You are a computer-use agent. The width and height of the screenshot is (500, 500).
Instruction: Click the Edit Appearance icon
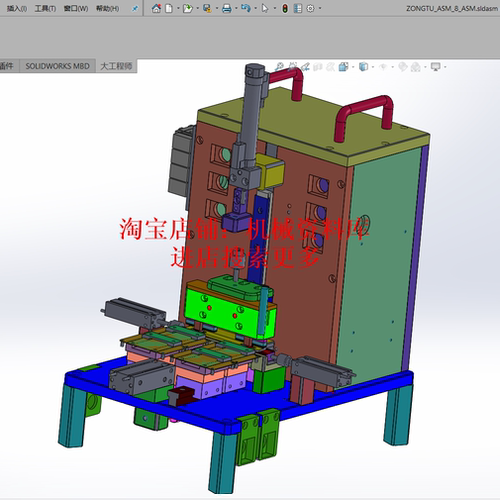(403, 67)
